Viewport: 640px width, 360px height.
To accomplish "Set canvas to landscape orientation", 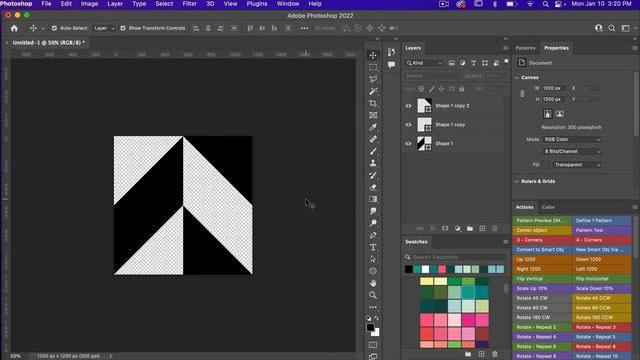I will [560, 114].
